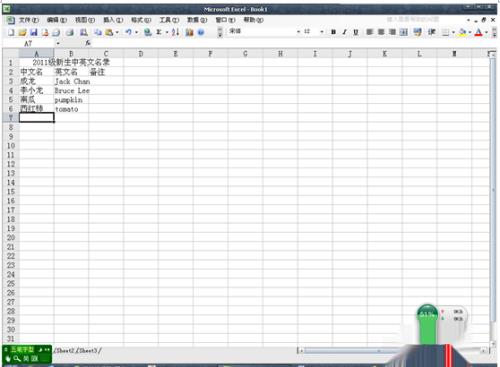Insert hyperlink using the globe icon
Image resolution: width=500 pixels, height=367 pixels.
(x=148, y=32)
